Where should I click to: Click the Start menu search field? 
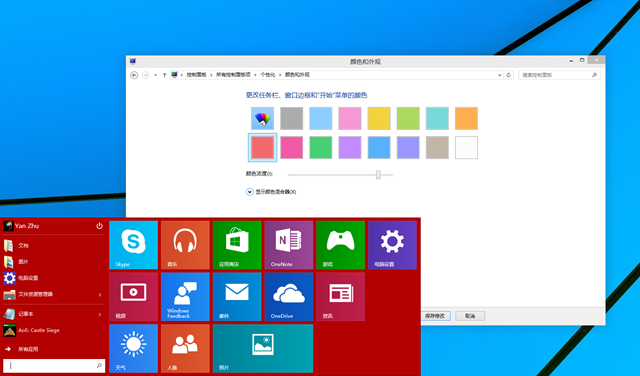[54, 366]
